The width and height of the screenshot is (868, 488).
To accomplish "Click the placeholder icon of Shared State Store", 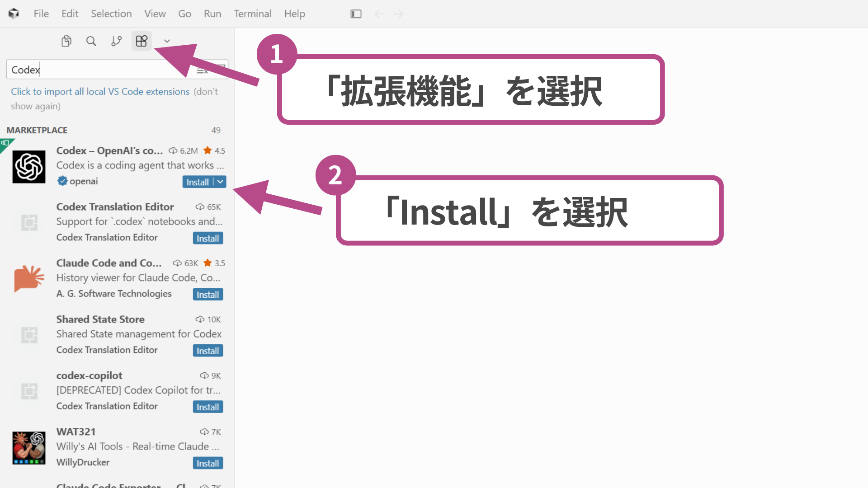I will (x=29, y=335).
